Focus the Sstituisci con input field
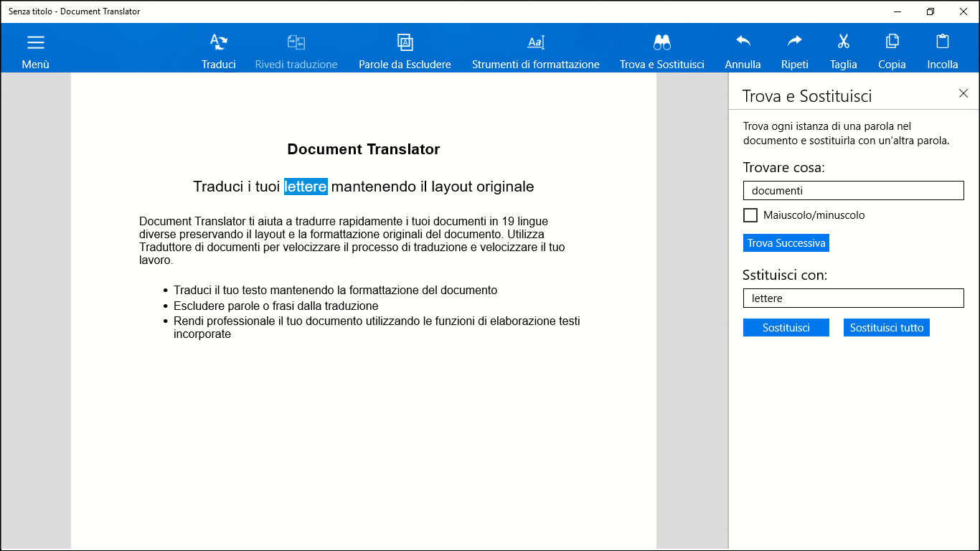This screenshot has width=980, height=551. click(853, 298)
